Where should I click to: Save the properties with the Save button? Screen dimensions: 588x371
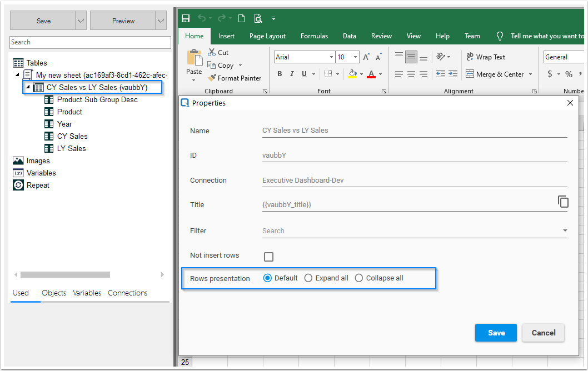coord(496,333)
